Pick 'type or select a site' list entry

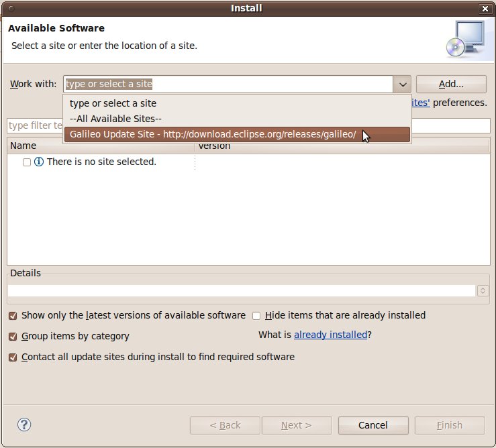113,103
